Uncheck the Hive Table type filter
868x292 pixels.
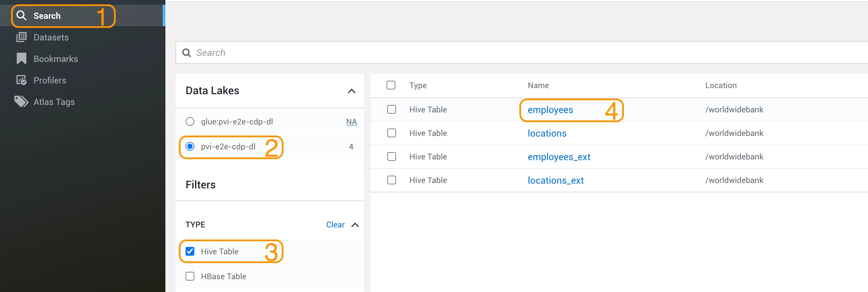(190, 251)
